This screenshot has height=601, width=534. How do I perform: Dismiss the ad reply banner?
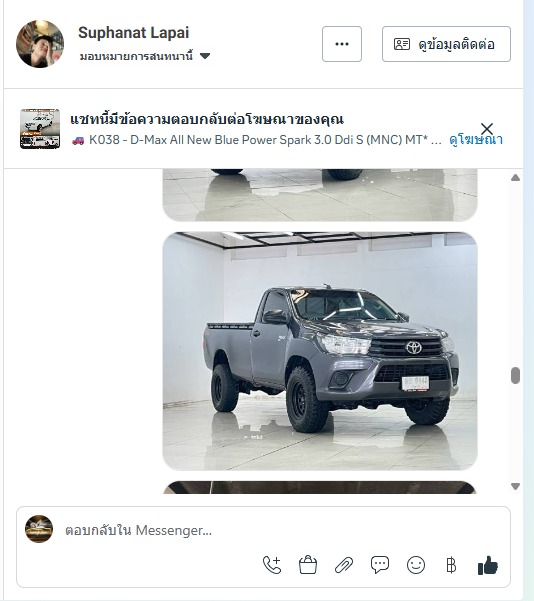pos(487,129)
